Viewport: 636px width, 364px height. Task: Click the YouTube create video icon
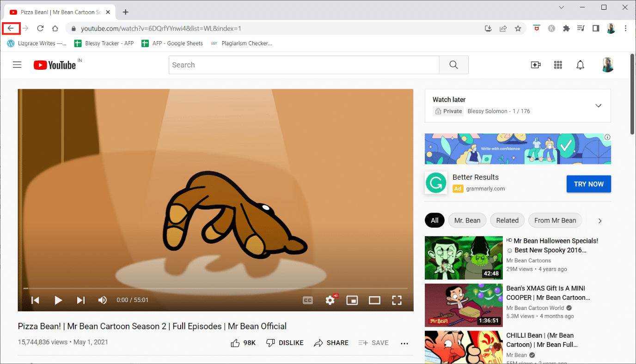pos(536,65)
